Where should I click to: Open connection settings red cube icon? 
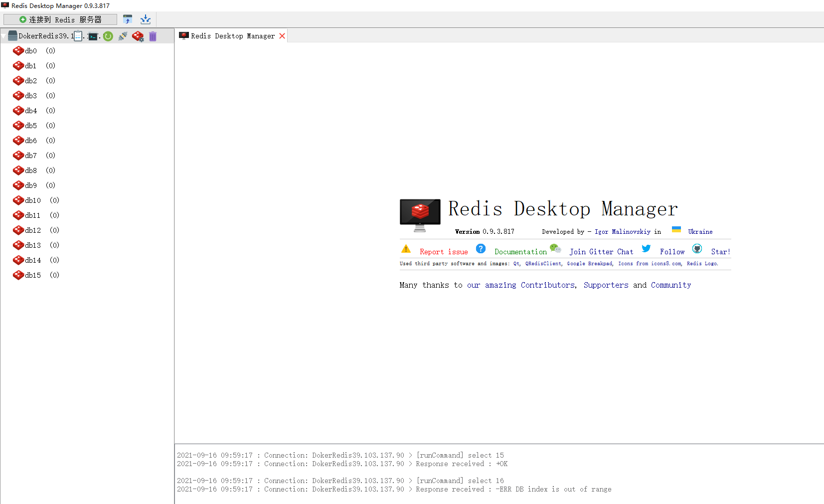coord(138,36)
